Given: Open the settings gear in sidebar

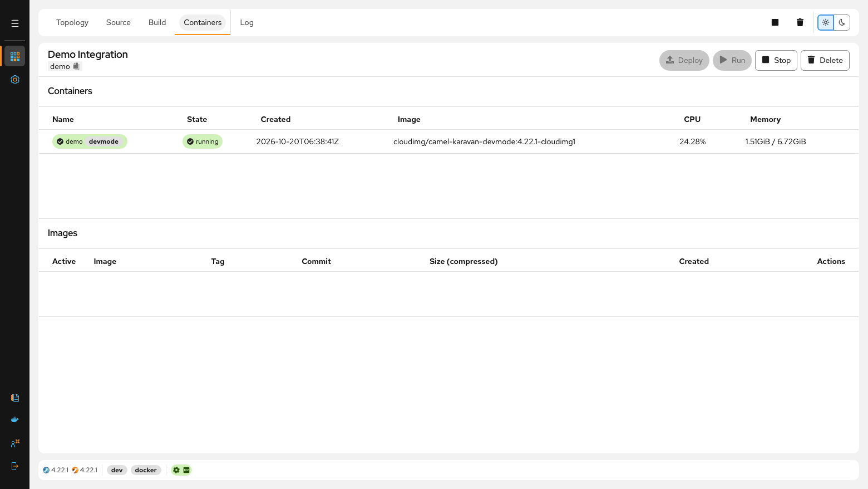Looking at the screenshot, I should (x=15, y=80).
